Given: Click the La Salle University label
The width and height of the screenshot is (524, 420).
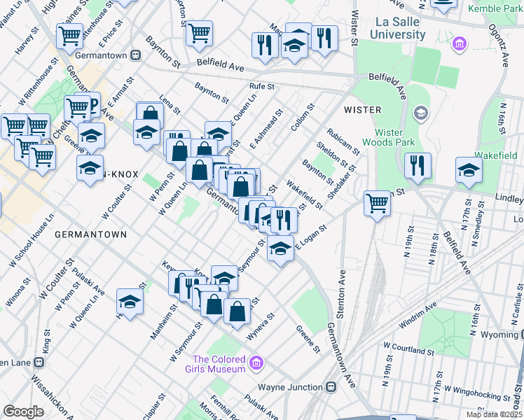Looking at the screenshot, I should (398, 28).
